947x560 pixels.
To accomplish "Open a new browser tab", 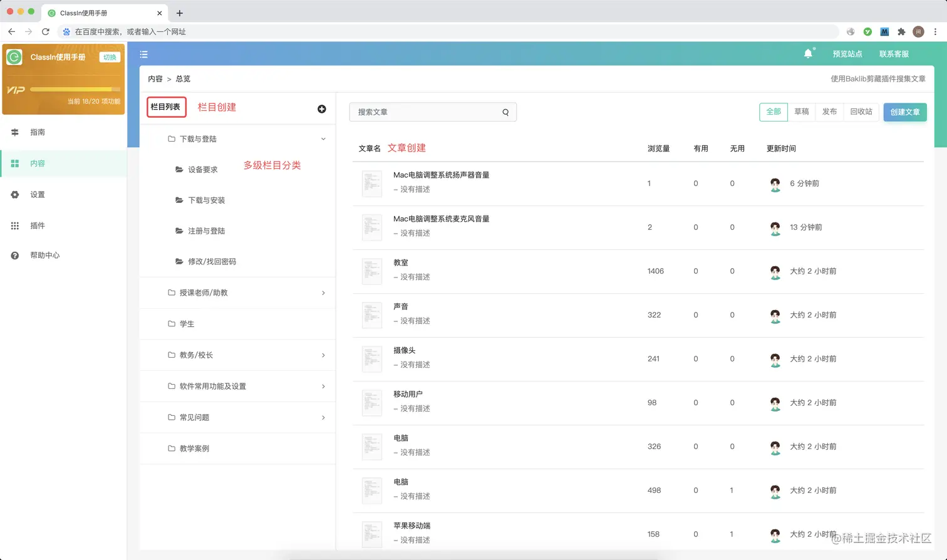I will click(180, 13).
